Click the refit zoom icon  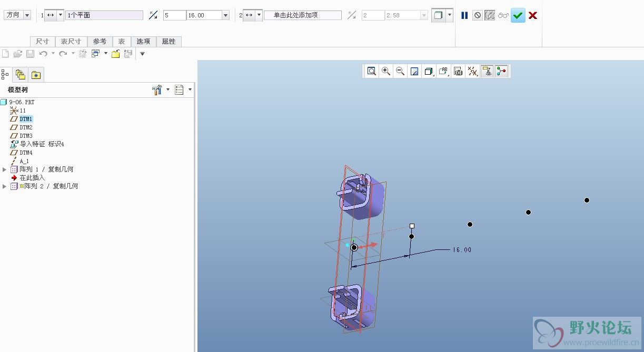click(372, 71)
